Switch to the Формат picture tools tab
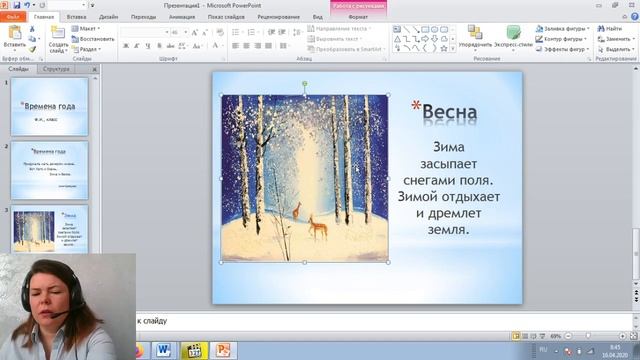The height and width of the screenshot is (360, 640). coord(358,17)
